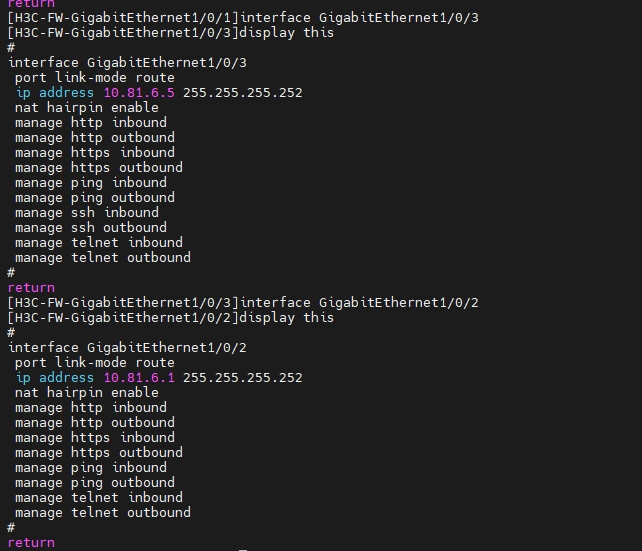The height and width of the screenshot is (551, 642).
Task: Click the IP address 10.81.6.1
Action: [139, 378]
